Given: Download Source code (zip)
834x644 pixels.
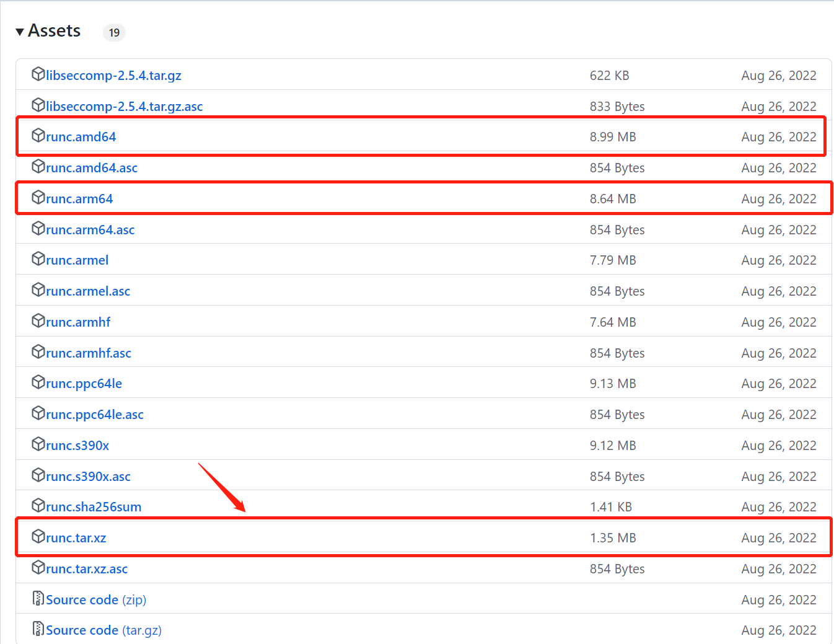Looking at the screenshot, I should point(96,600).
